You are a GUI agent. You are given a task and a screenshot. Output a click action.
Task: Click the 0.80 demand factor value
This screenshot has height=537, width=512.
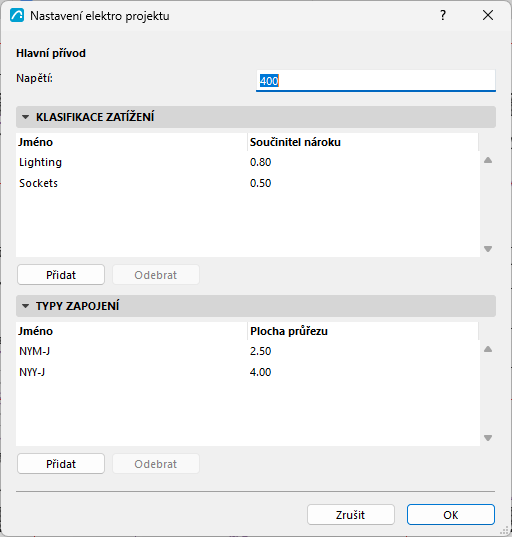tap(261, 162)
